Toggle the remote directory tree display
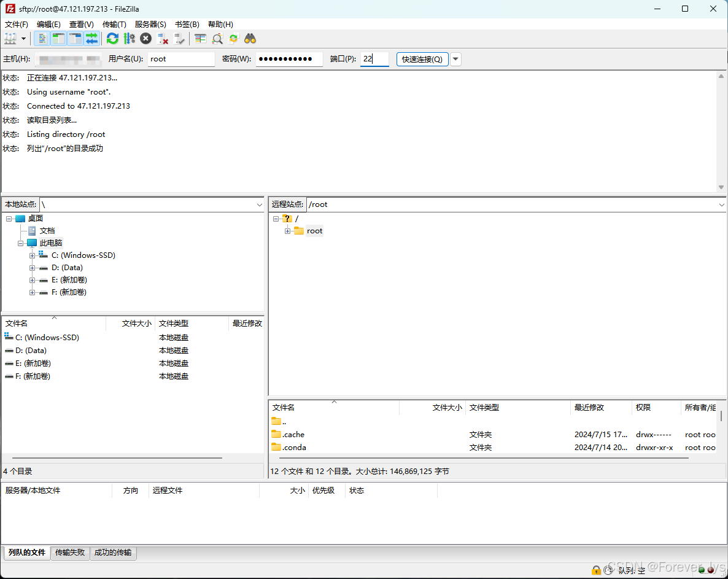728x579 pixels. pos(76,39)
